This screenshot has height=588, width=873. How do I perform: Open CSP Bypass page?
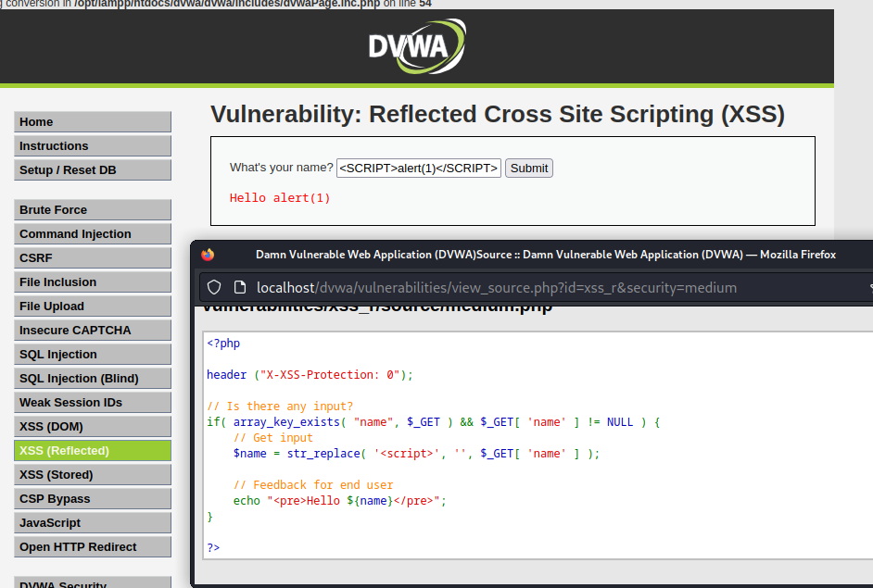click(93, 499)
